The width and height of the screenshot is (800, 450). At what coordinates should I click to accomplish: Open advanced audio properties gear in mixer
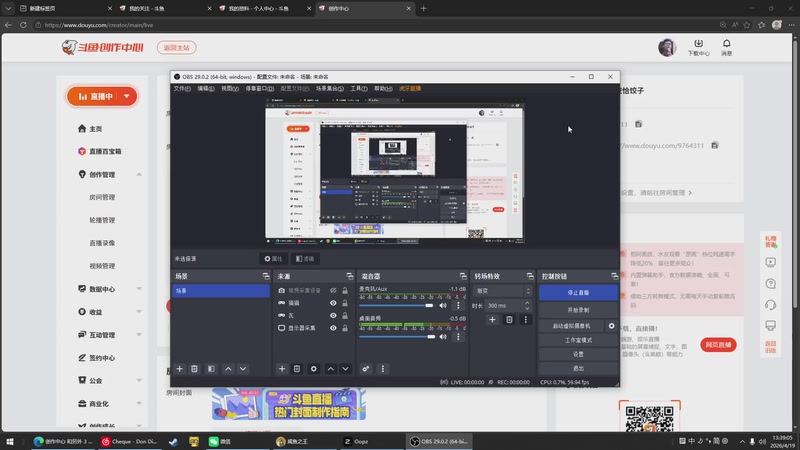[x=366, y=369]
